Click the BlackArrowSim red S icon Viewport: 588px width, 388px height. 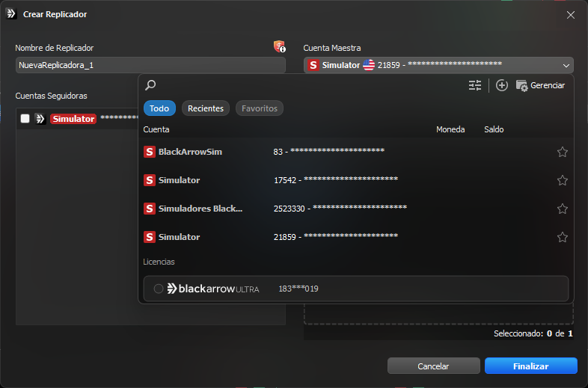pos(150,152)
